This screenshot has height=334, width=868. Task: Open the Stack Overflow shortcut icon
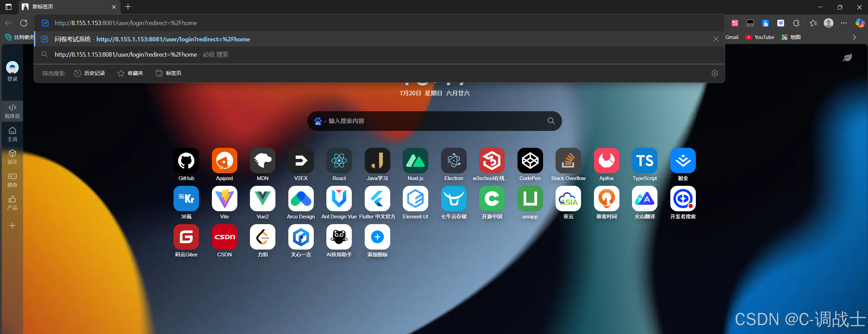pyautogui.click(x=568, y=160)
